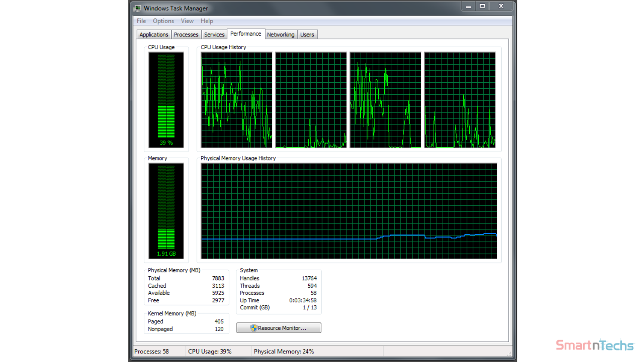Open the File menu

point(141,21)
